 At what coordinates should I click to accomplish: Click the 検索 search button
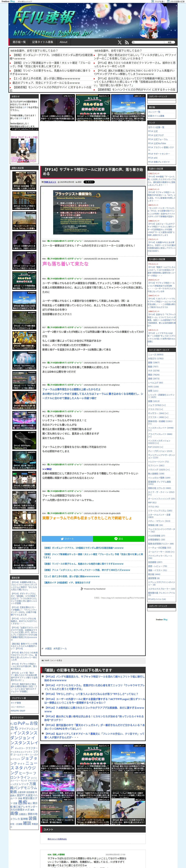[170, 42]
